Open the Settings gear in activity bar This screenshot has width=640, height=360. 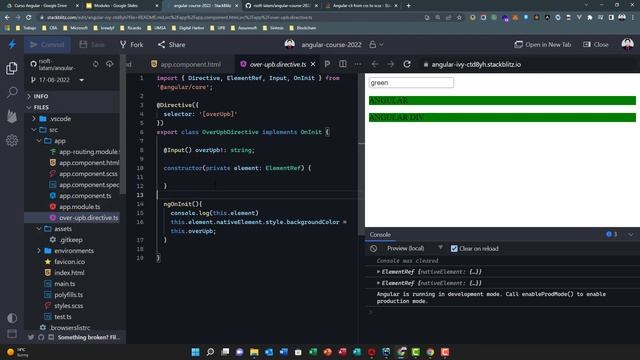coord(12,140)
